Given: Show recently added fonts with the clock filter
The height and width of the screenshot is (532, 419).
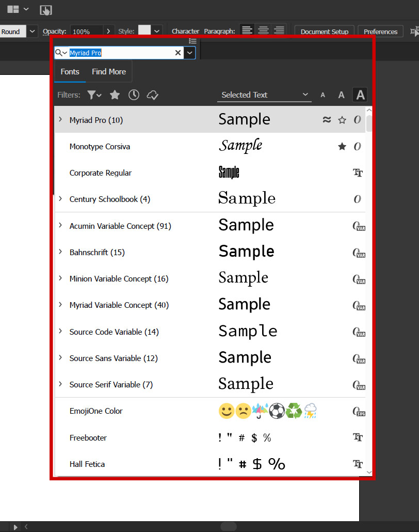Looking at the screenshot, I should click(134, 95).
